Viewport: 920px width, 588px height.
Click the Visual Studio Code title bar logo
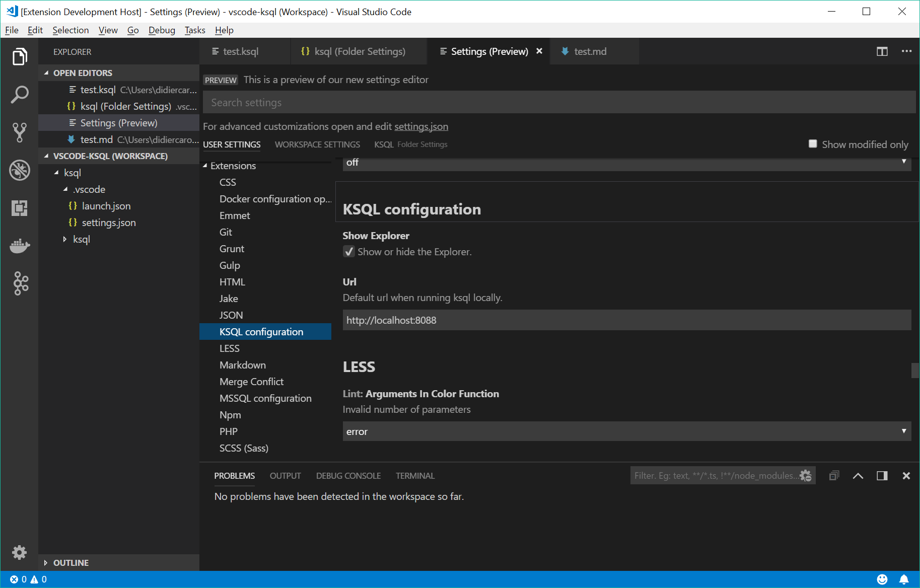[x=12, y=11]
